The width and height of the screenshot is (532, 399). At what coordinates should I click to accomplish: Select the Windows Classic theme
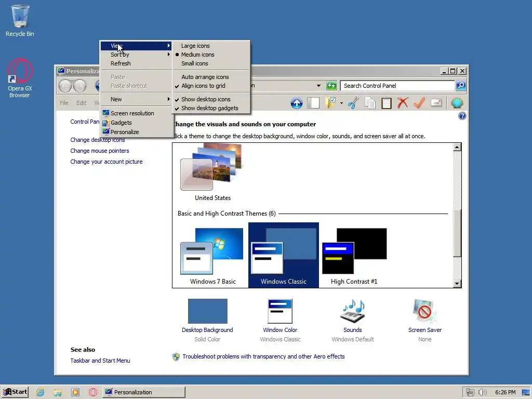pyautogui.click(x=283, y=255)
